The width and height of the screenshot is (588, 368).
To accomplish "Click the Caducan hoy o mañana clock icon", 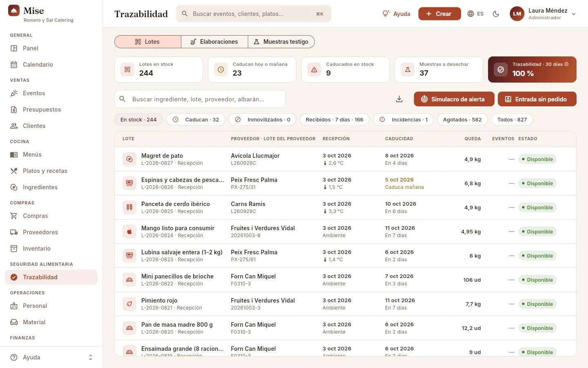I will (x=221, y=70).
